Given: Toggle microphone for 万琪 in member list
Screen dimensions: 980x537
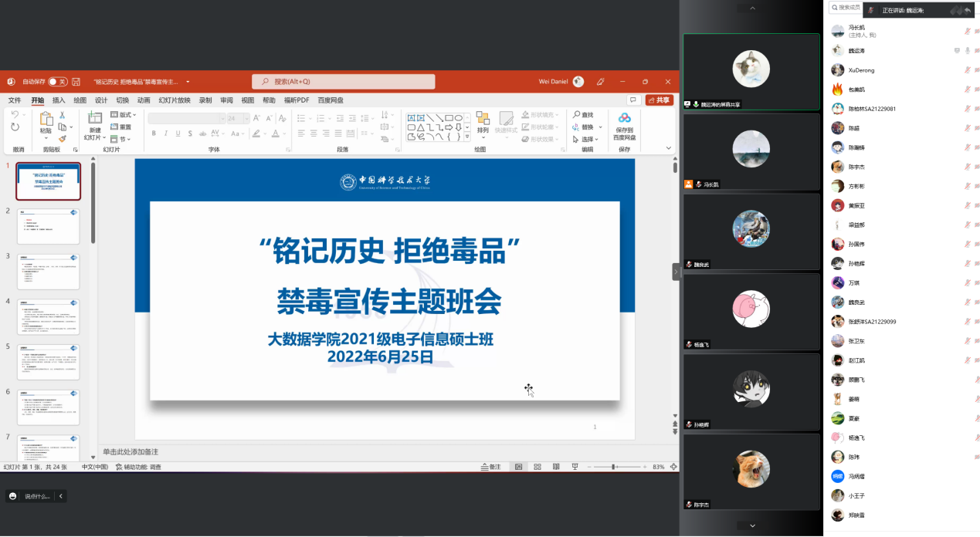Looking at the screenshot, I should point(967,282).
